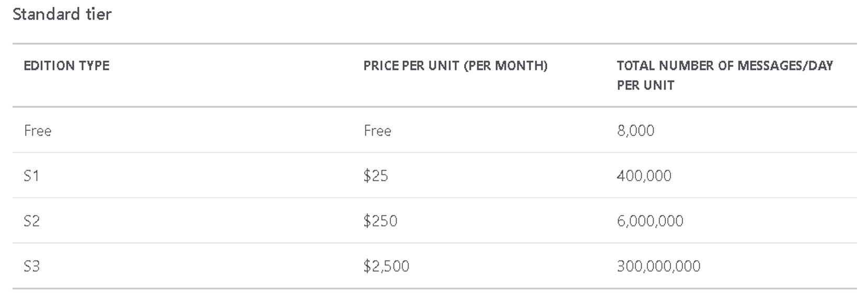Viewport: 868px width, 300px height.
Task: Click the 400,000 messages value
Action: [644, 176]
